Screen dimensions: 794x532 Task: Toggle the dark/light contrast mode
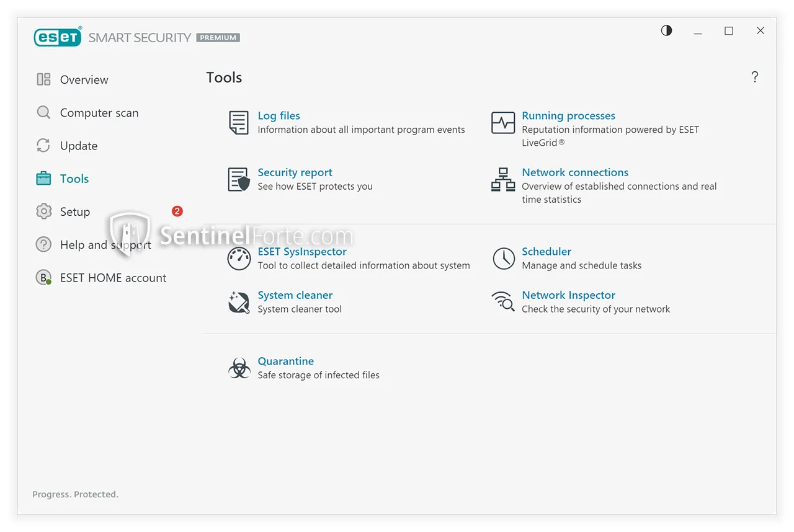666,30
